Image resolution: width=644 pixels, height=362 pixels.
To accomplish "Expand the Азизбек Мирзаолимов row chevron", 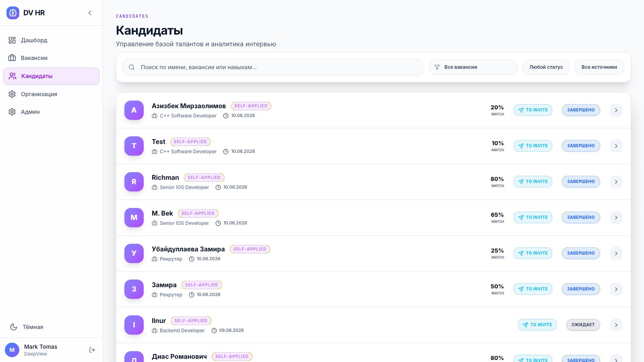I will (616, 110).
